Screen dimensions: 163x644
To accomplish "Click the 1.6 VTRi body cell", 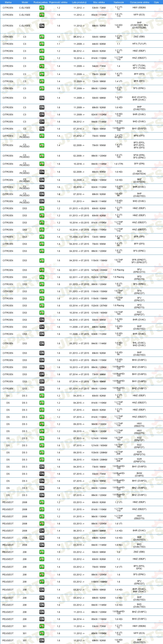I will point(119,164).
